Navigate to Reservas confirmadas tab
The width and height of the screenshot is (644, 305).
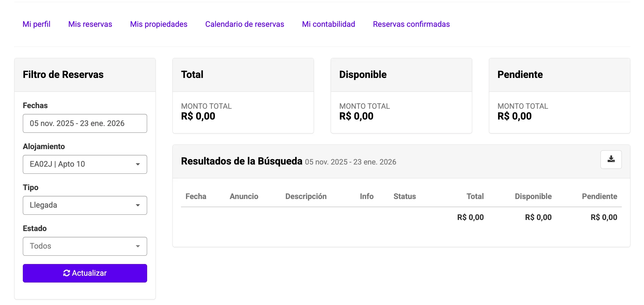[411, 24]
